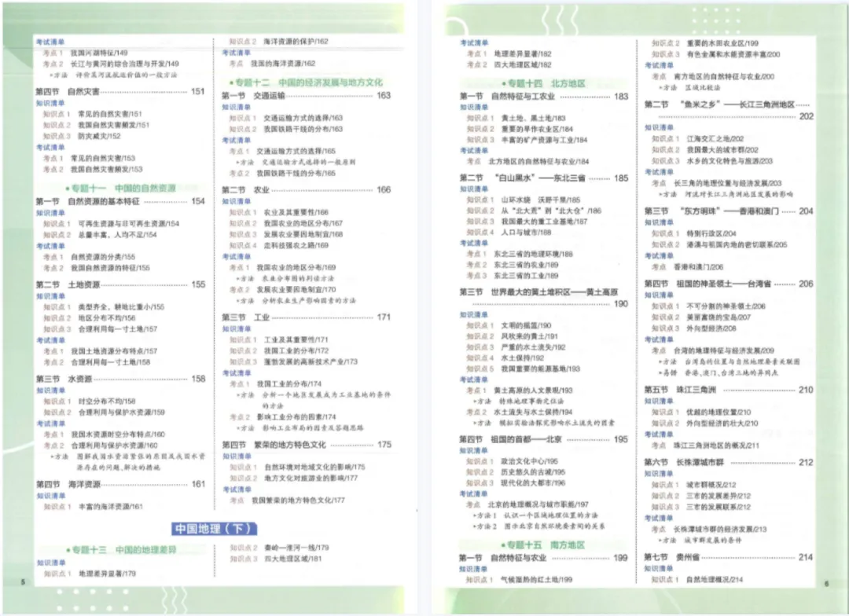The width and height of the screenshot is (849, 616).
Task: Click entry 严重的水土流失/192
Action: point(533,347)
